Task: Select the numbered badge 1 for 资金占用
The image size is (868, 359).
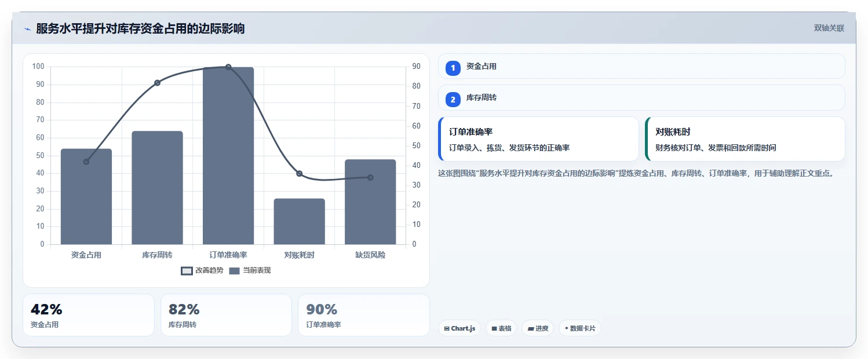Action: point(453,68)
